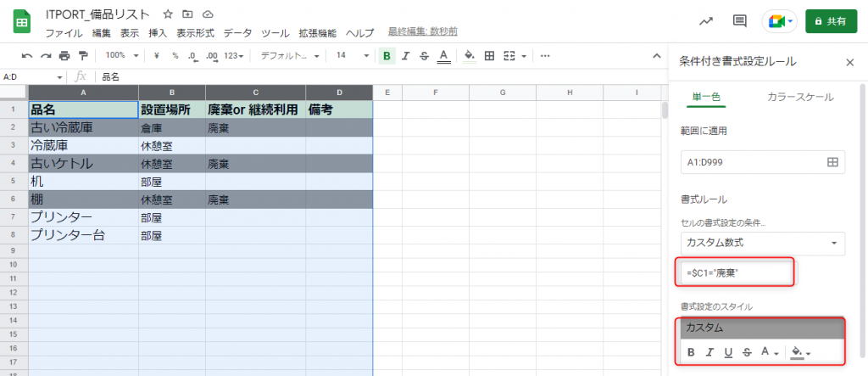868x376 pixels.
Task: Open the 表示 menu
Action: tap(130, 33)
